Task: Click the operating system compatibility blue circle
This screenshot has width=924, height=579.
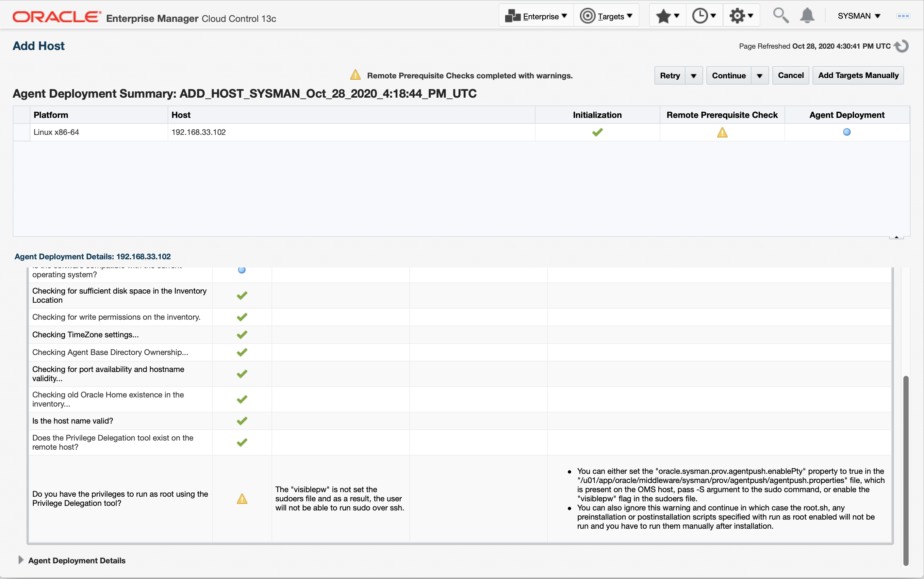Action: pos(242,270)
